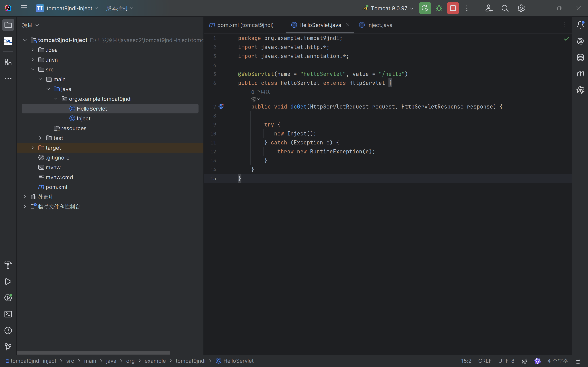Image resolution: width=588 pixels, height=367 pixels.
Task: Open the Database tool window
Action: coord(580,58)
